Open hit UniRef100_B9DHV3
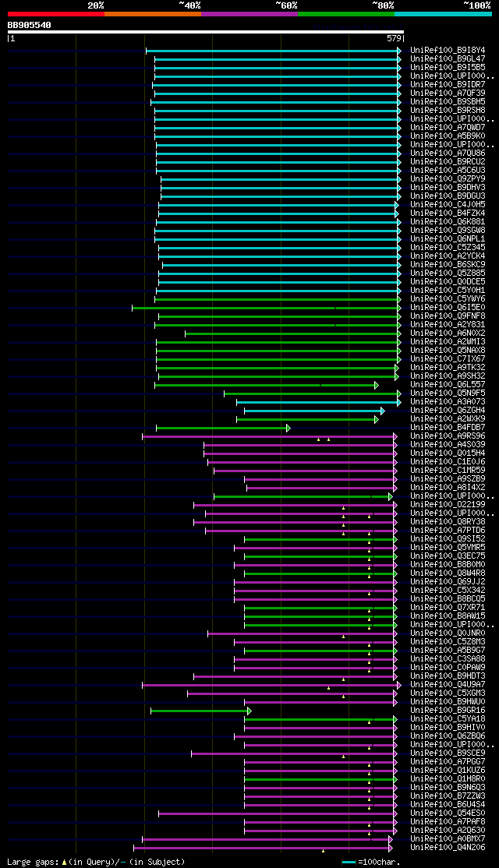This screenshot has height=868, width=499. 448,188
